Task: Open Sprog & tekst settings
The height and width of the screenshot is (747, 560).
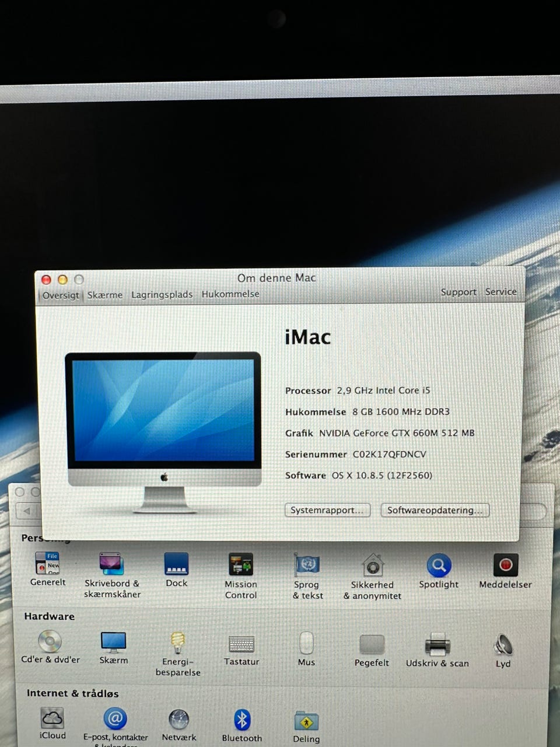Action: [307, 577]
